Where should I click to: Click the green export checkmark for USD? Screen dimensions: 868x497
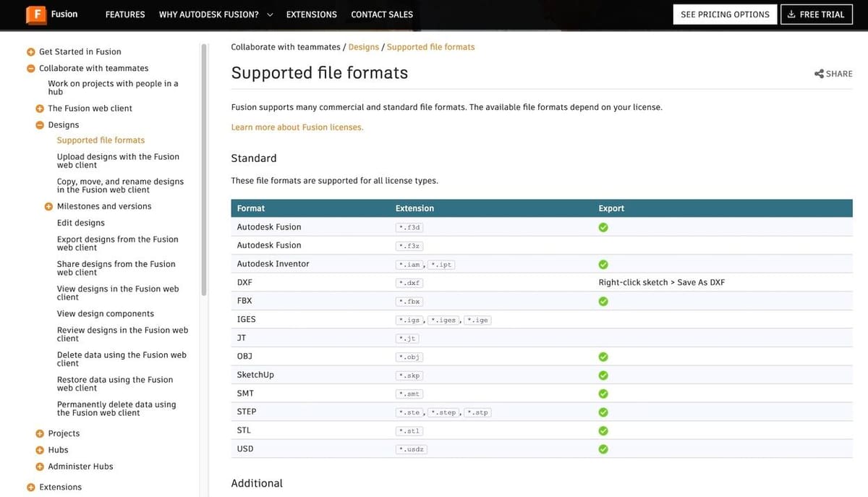click(x=603, y=449)
